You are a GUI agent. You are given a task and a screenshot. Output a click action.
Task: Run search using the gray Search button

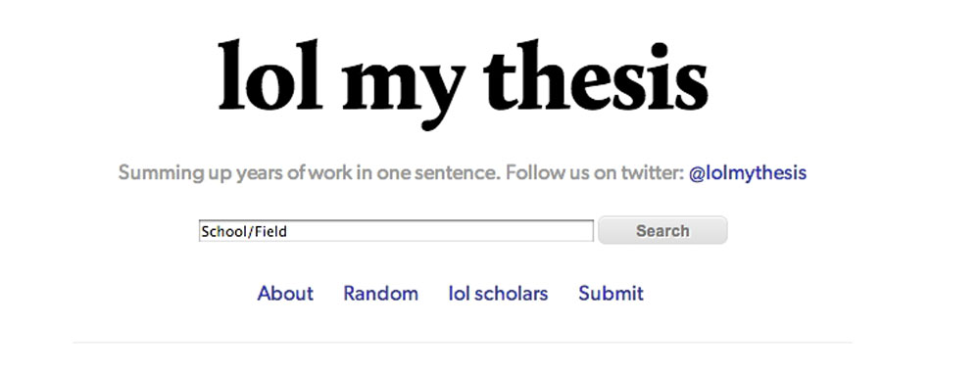[x=662, y=230]
